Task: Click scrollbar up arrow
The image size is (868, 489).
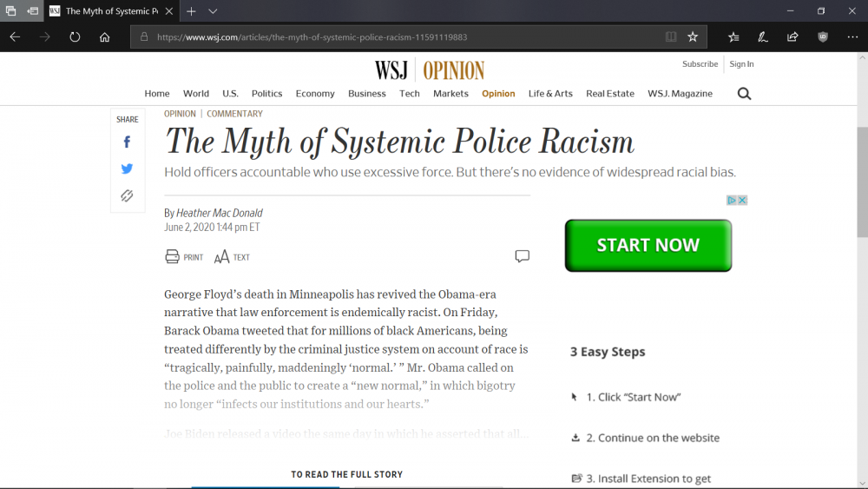Action: [863, 57]
